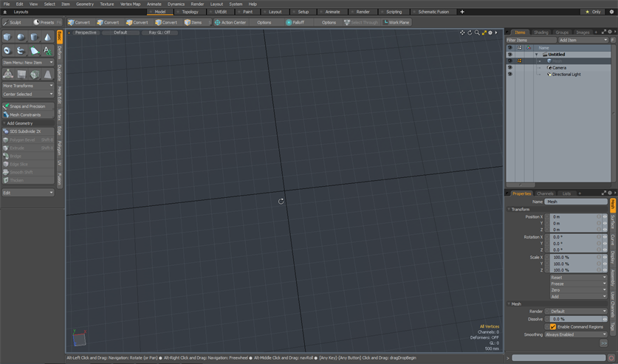This screenshot has height=364, width=618.
Task: Click the mesh Name input field
Action: click(576, 202)
